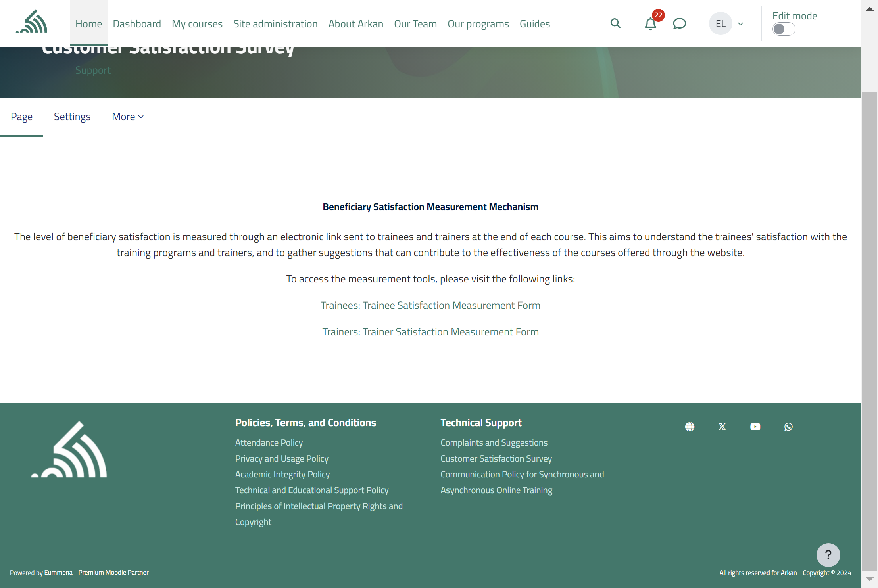Screen dimensions: 878x588
Task: Open Complaints and Suggestions link
Action: click(494, 442)
